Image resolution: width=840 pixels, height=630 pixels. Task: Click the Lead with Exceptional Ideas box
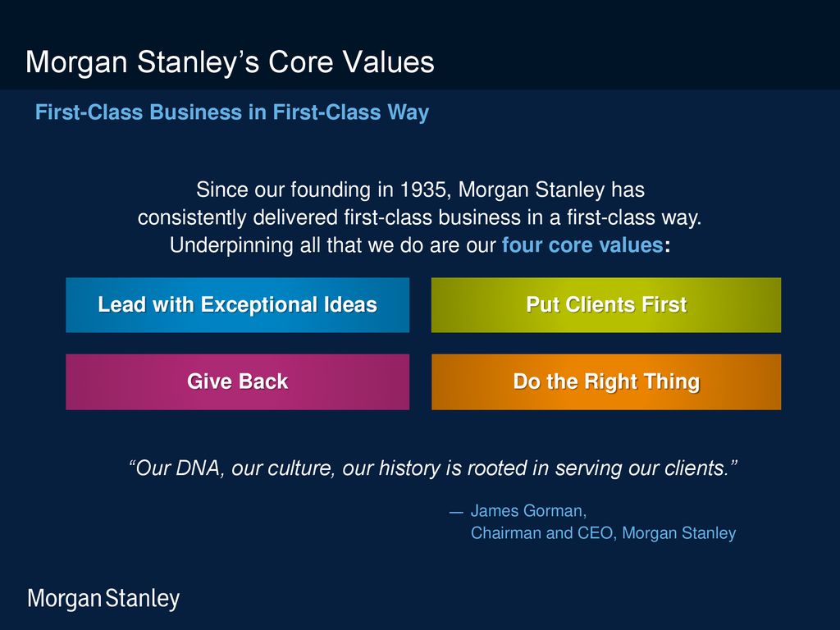coord(237,305)
